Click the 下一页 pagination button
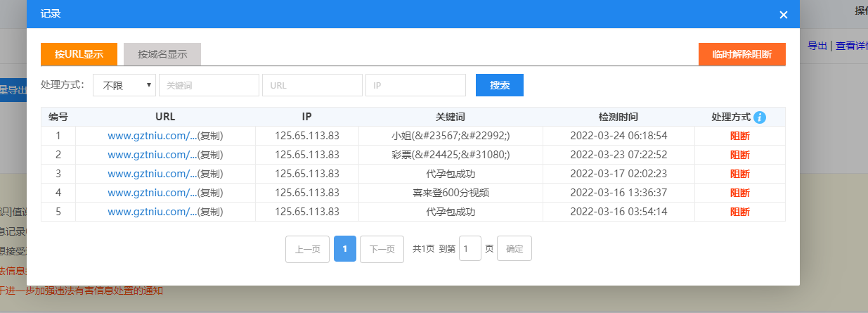Viewport: 868px width, 313px height. [x=382, y=249]
